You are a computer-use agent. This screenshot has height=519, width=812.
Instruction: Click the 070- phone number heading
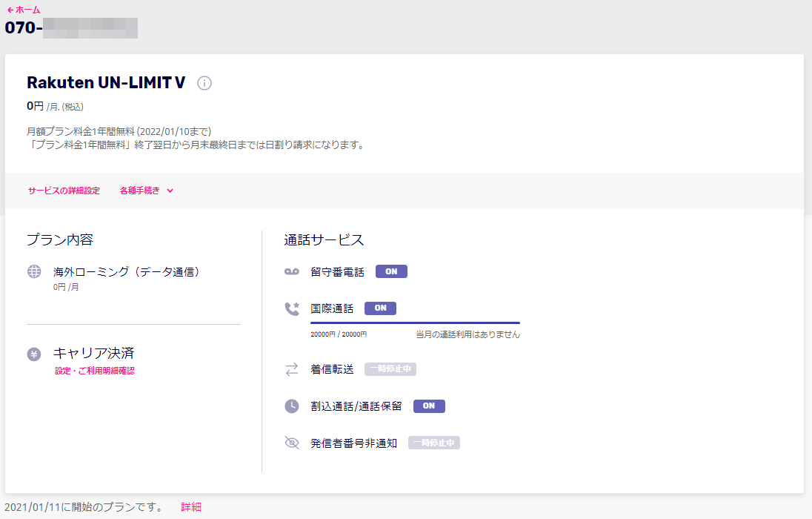[71, 27]
